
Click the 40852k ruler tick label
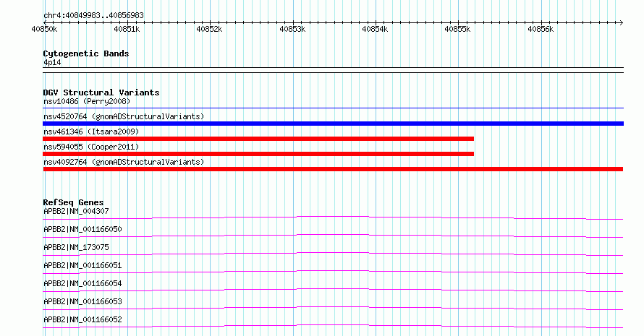pyautogui.click(x=209, y=29)
